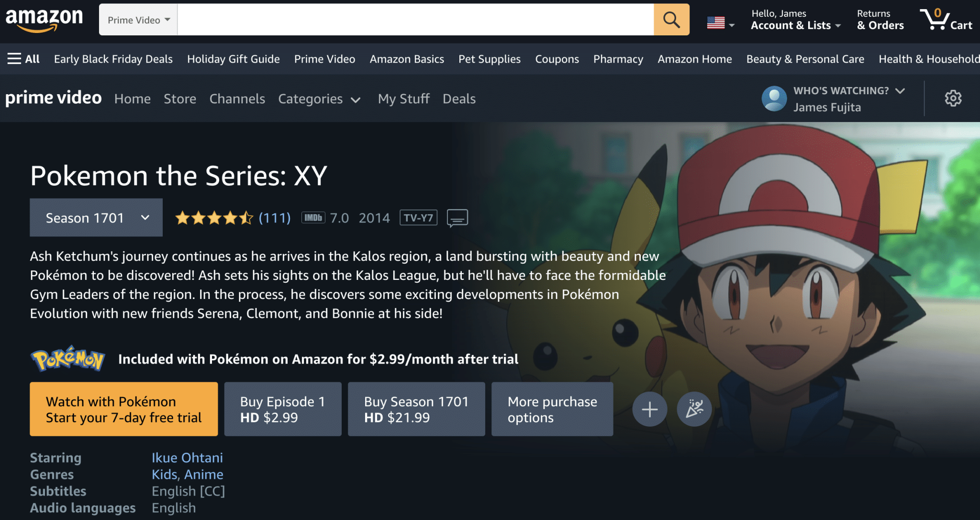This screenshot has width=980, height=520.
Task: Click the IMDb rating badge
Action: coord(313,218)
